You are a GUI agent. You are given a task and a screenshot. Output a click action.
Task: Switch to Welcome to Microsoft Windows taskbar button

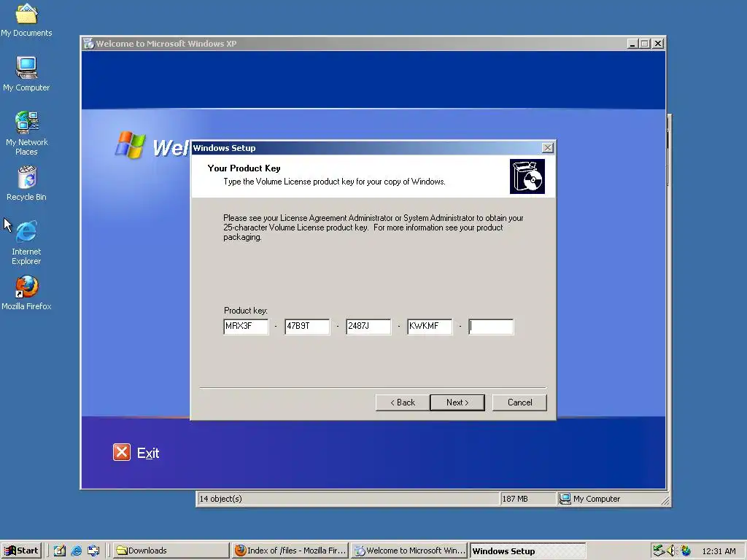pyautogui.click(x=409, y=551)
